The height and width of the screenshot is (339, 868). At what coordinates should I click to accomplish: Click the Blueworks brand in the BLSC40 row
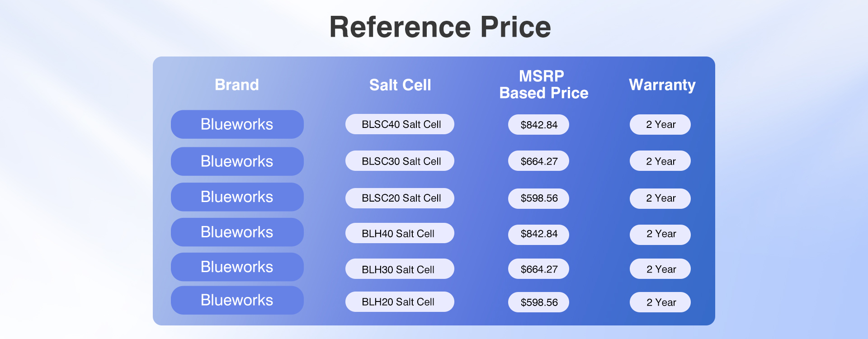[x=237, y=124]
